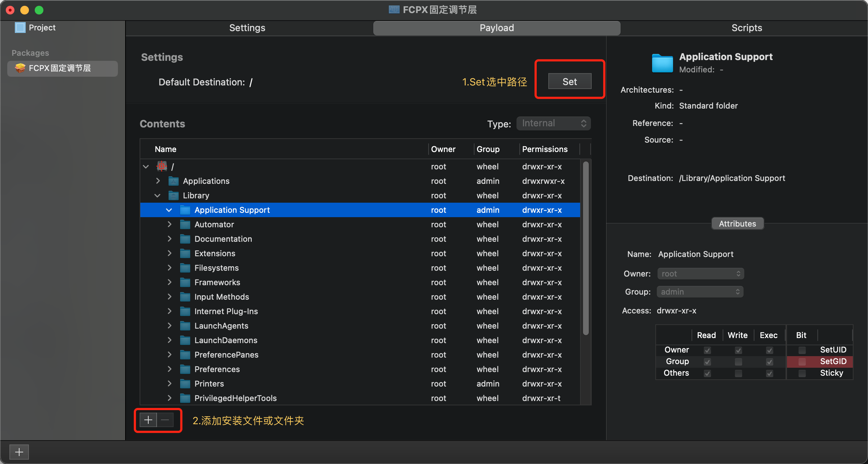Open the Owner root dropdown
This screenshot has width=868, height=464.
tap(701, 274)
